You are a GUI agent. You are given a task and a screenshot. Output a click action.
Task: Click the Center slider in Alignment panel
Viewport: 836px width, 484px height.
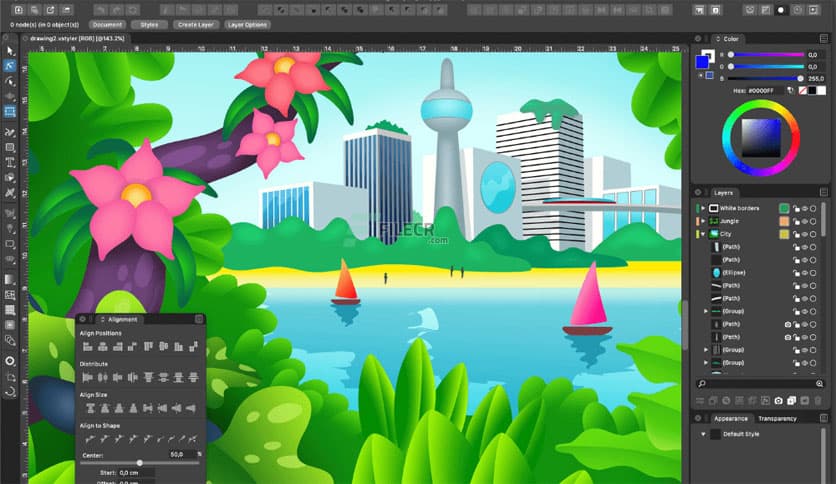pyautogui.click(x=140, y=463)
